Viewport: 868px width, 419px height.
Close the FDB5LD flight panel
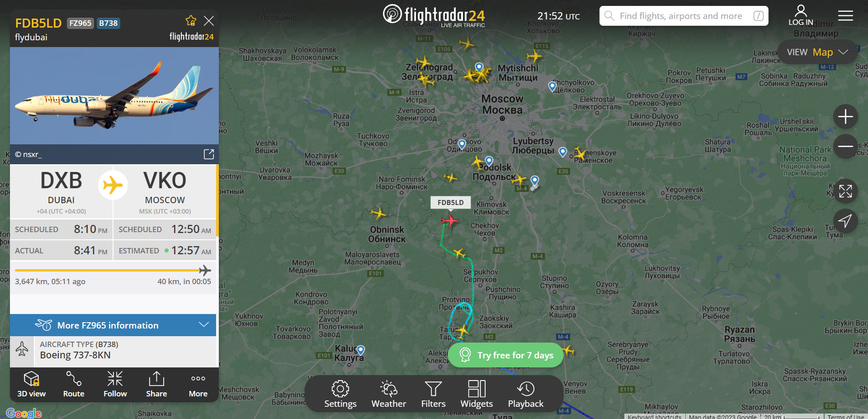209,21
